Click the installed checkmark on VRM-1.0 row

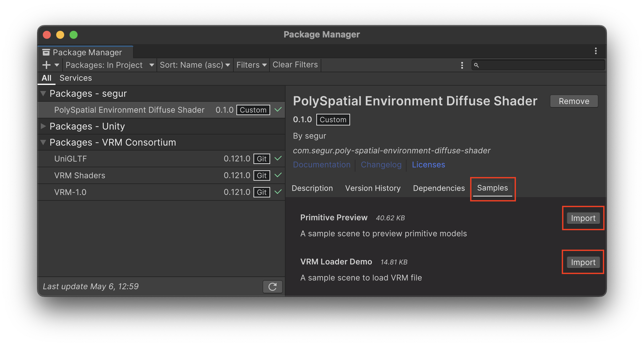coord(278,192)
